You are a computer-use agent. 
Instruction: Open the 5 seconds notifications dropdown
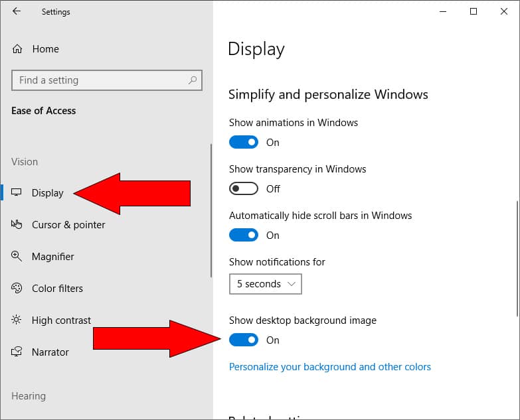click(x=266, y=284)
